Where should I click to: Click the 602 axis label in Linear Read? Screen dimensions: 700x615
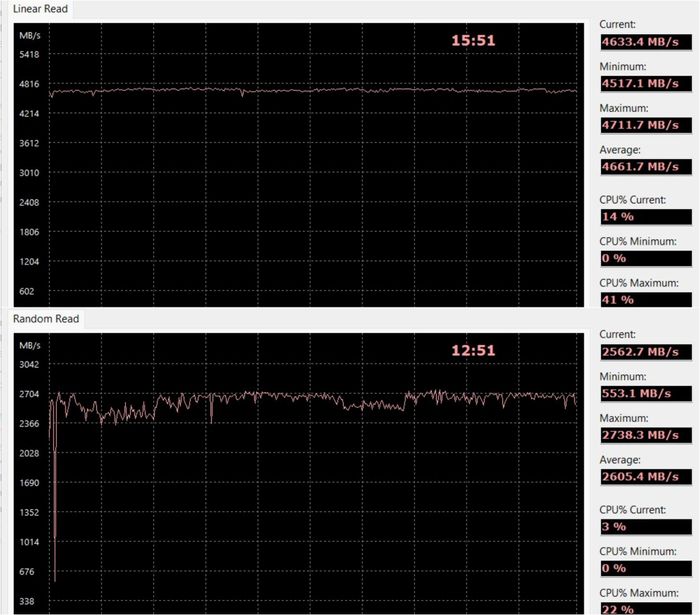coord(26,291)
